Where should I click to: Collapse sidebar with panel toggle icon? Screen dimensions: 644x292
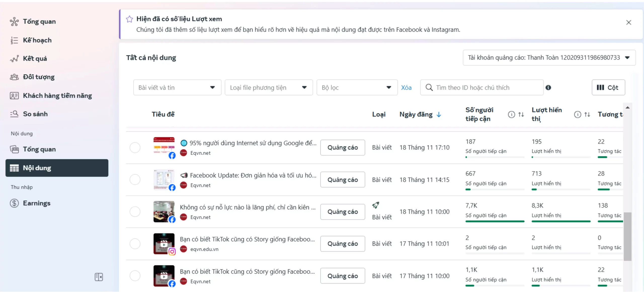[x=99, y=277]
